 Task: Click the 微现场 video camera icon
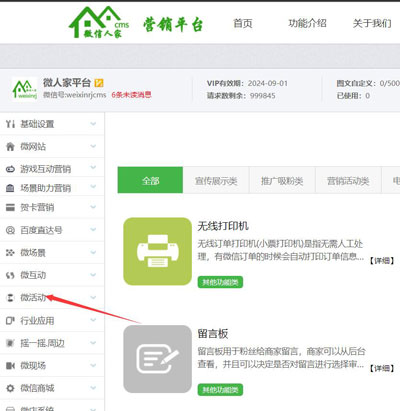[x=10, y=366]
